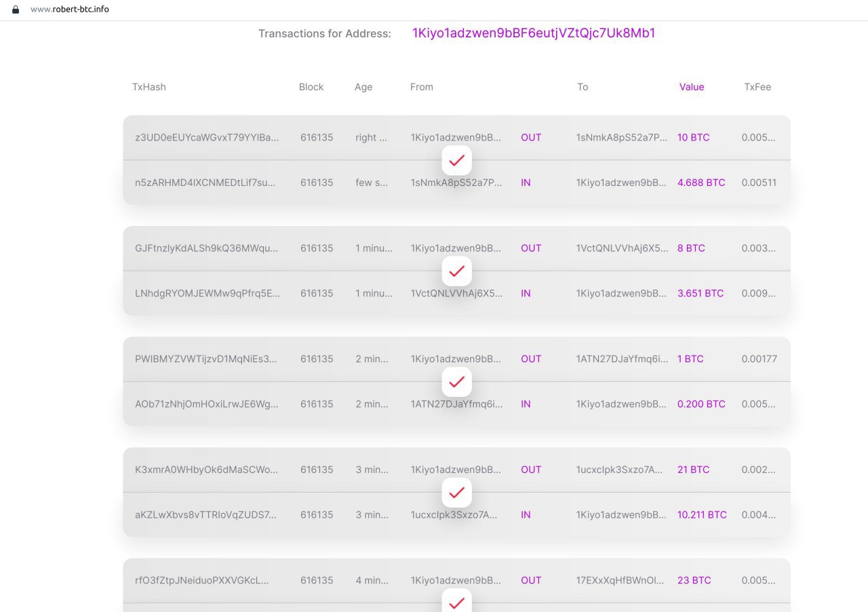Screen dimensions: 868x612
Task: Click checkmark icon between 1 BTC rows
Action: 456,381
